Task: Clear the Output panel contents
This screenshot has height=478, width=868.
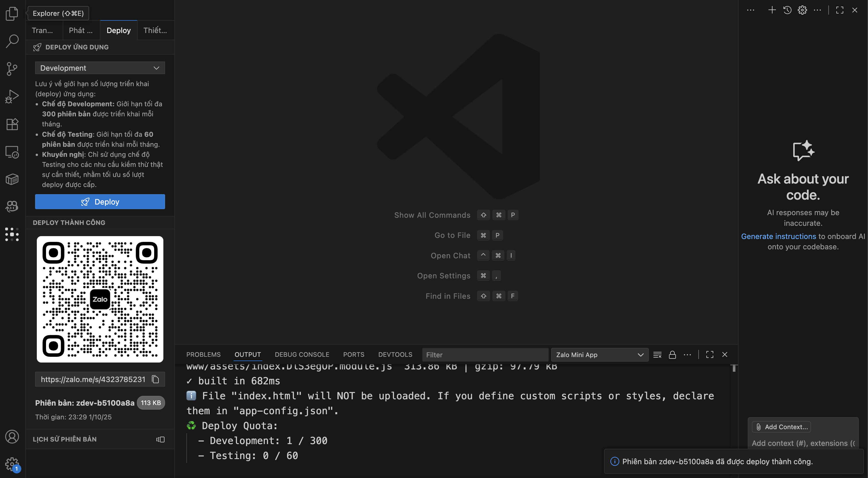Action: [657, 354]
